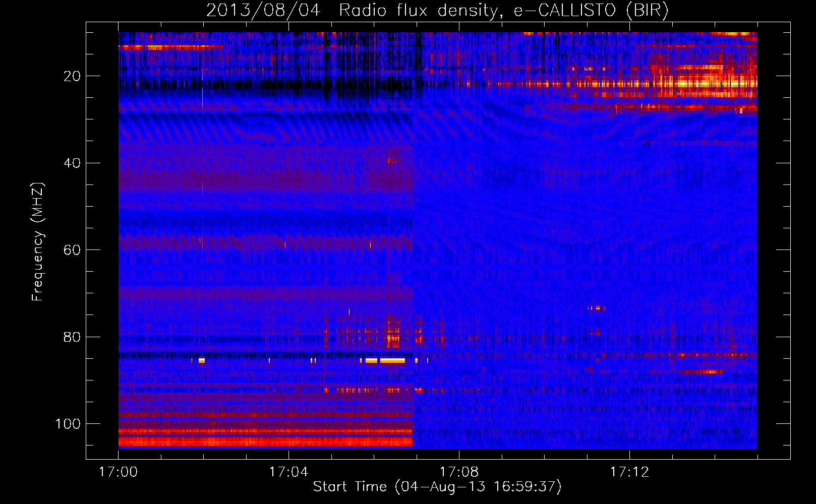
Task: Click the 80 frequency tick label
Action: (x=72, y=337)
